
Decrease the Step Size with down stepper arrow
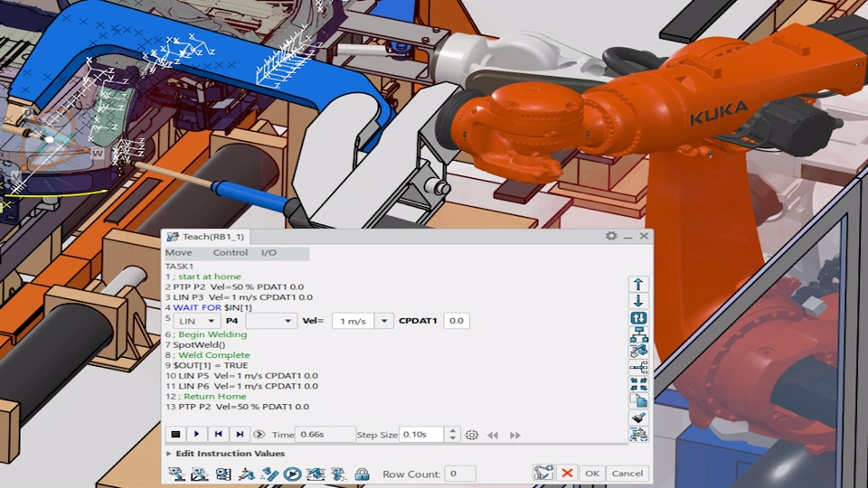click(452, 438)
